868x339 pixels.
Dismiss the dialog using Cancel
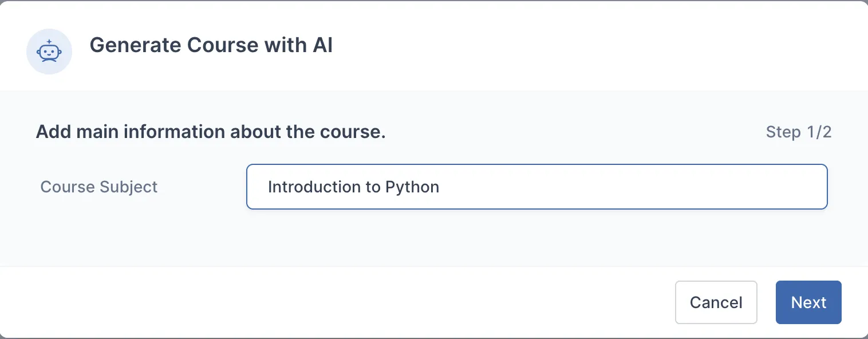pyautogui.click(x=716, y=302)
